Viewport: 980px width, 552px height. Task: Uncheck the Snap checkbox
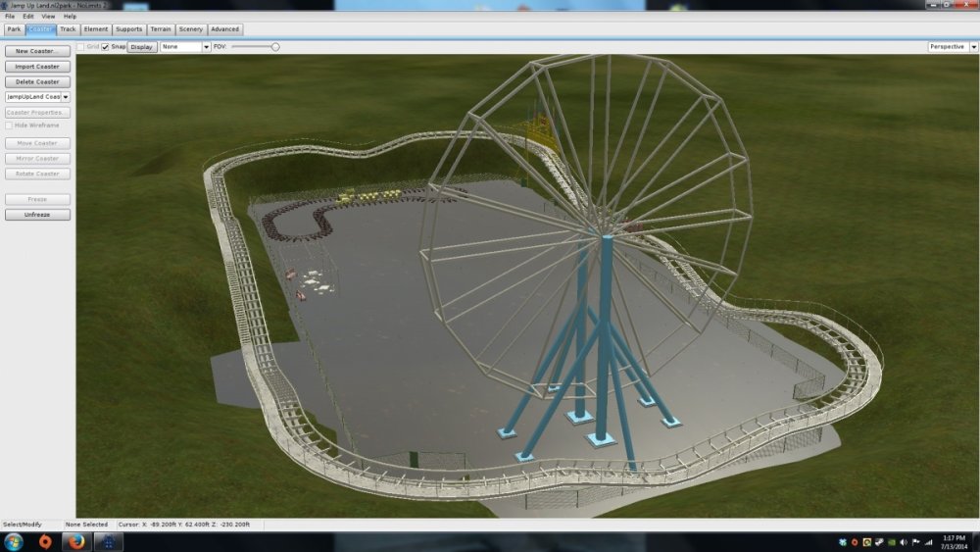point(106,47)
